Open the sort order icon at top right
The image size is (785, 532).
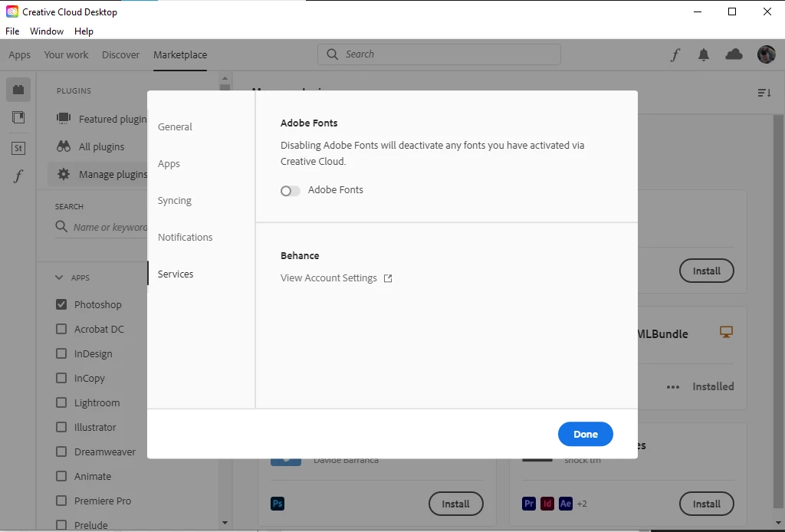coord(764,93)
